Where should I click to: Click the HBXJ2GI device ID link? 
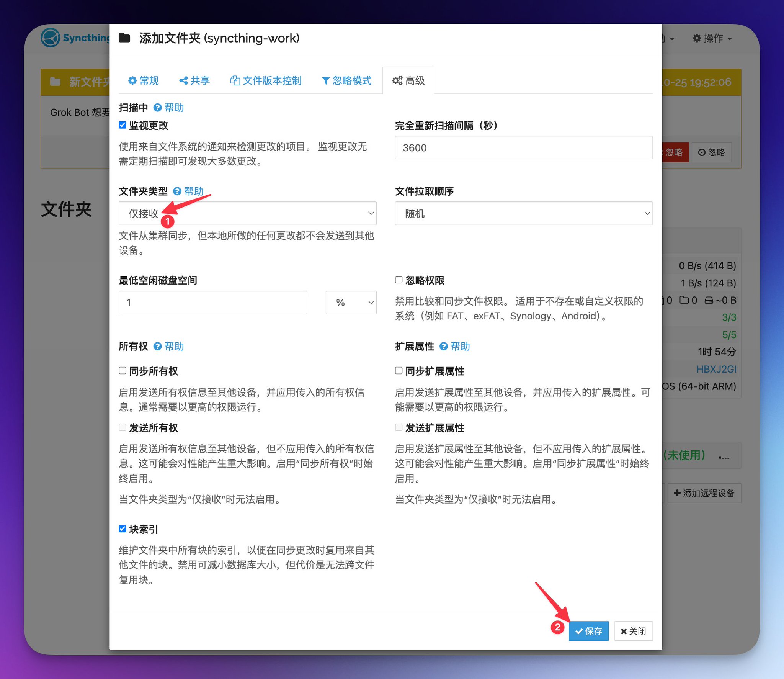716,369
